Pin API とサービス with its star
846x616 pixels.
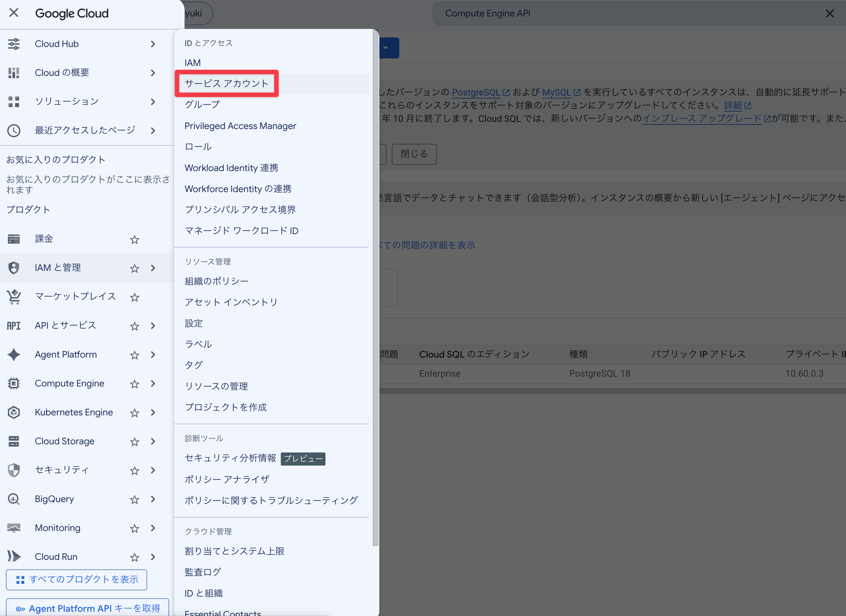click(x=134, y=326)
